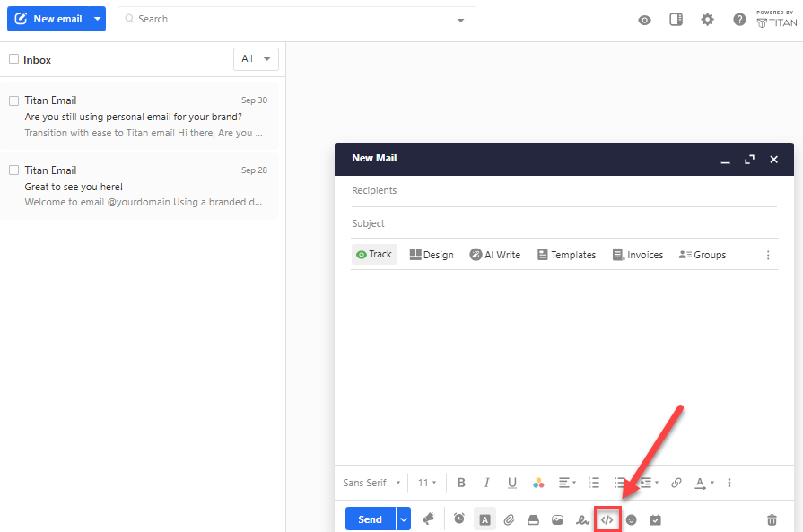Open email 'Great to see you here!'
The image size is (803, 532).
(139, 186)
